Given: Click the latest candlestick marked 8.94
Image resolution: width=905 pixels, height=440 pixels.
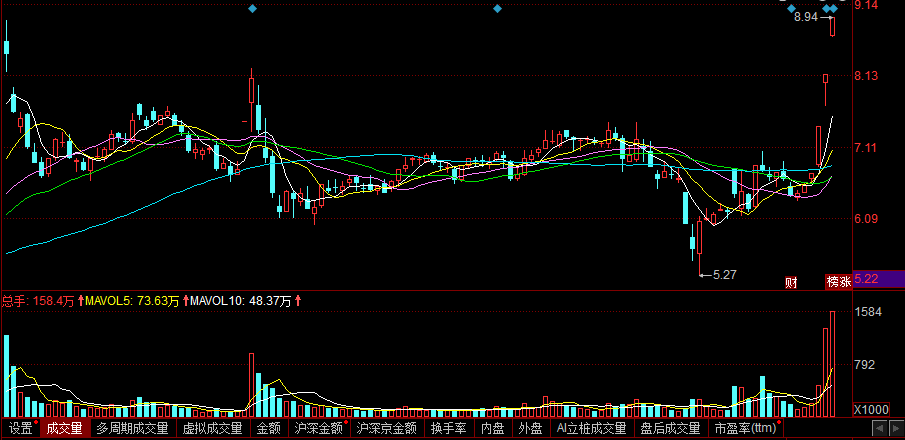Looking at the screenshot, I should (x=833, y=27).
